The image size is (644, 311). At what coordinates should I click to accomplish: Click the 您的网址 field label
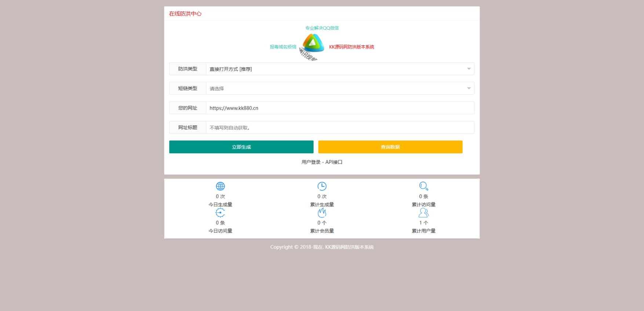(x=188, y=108)
